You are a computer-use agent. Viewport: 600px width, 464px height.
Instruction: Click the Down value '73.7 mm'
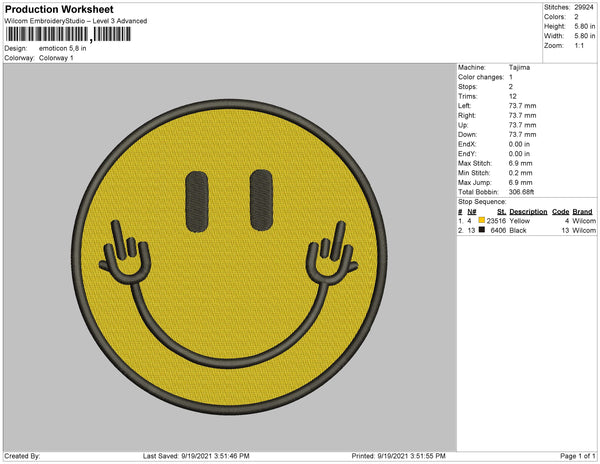(522, 134)
